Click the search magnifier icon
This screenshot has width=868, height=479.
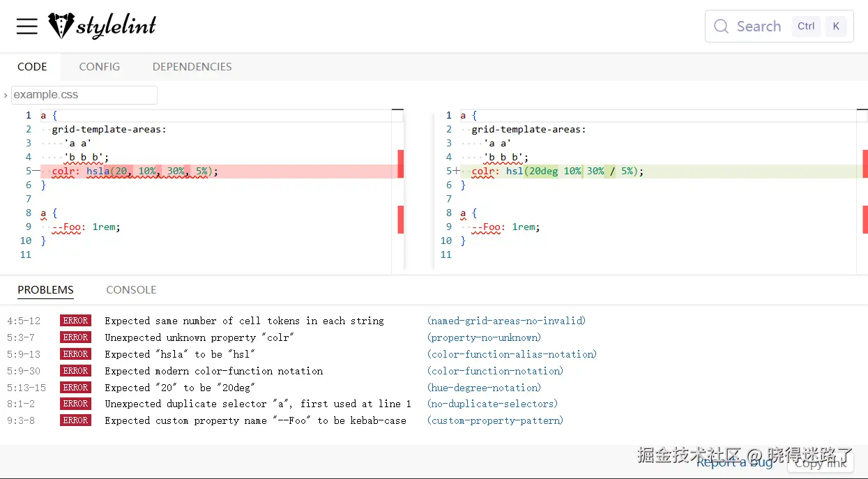tap(721, 26)
